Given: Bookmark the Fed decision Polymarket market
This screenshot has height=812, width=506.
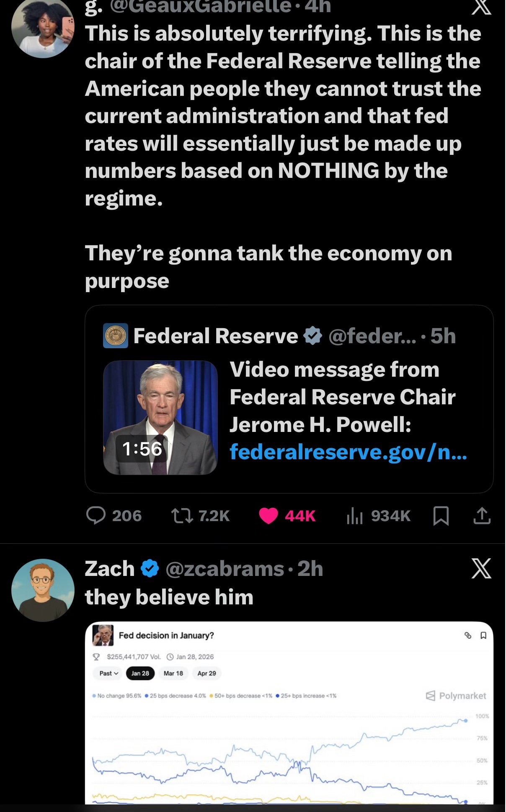Looking at the screenshot, I should pyautogui.click(x=483, y=635).
